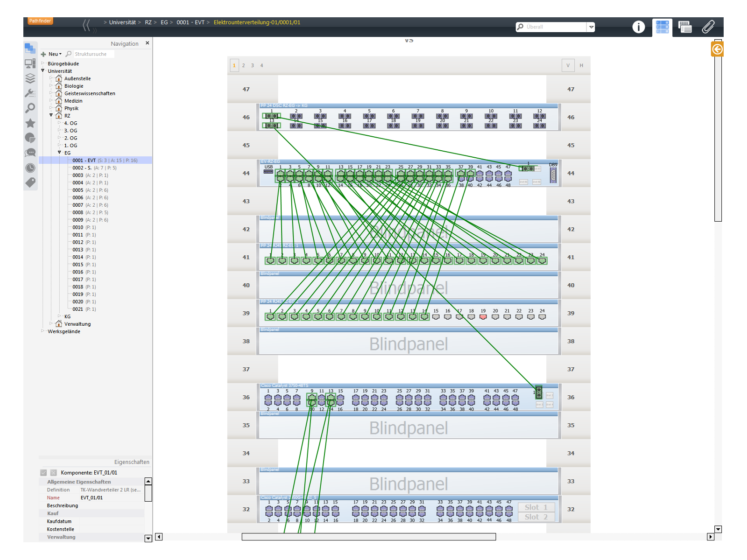This screenshot has width=747, height=560.
Task: Open the star favorites sidebar icon
Action: tap(30, 123)
